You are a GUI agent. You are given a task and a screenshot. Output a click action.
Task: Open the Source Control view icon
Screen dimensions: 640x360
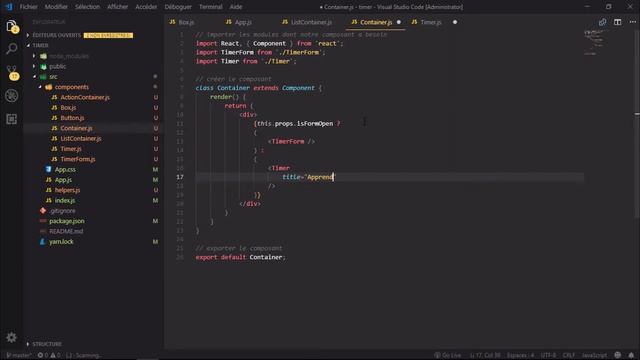tap(12, 72)
